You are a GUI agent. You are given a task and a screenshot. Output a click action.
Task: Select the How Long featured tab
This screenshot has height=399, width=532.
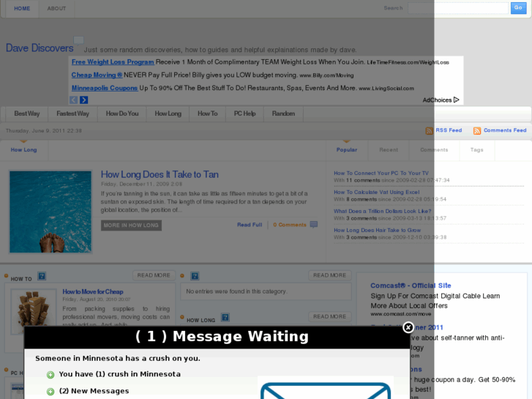(x=23, y=150)
